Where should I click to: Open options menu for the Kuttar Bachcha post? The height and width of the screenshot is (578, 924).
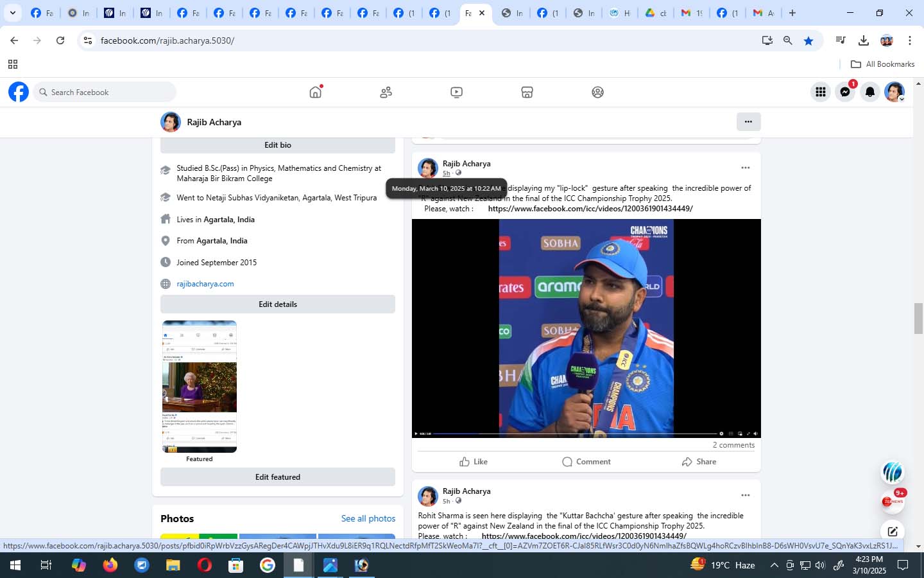tap(745, 495)
